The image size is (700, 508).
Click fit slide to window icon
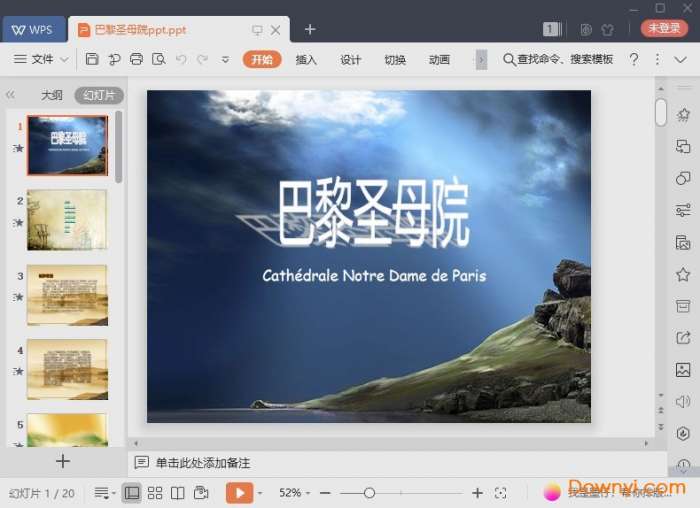click(x=501, y=493)
